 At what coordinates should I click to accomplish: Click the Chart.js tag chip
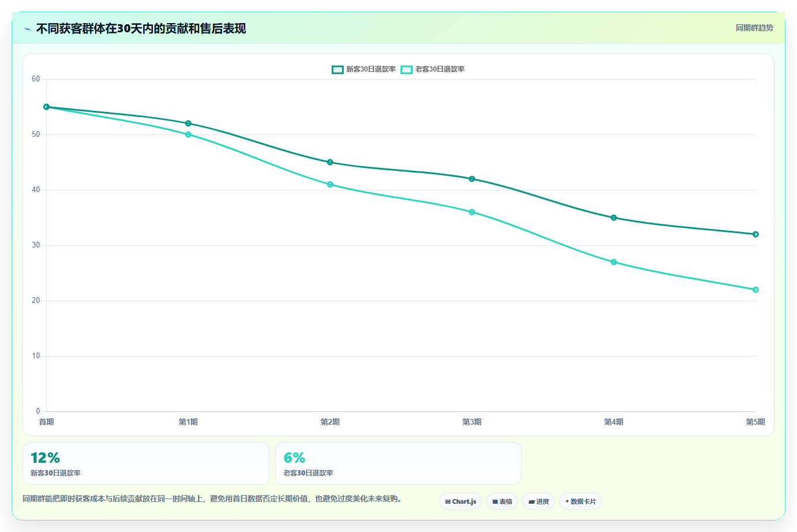[461, 501]
